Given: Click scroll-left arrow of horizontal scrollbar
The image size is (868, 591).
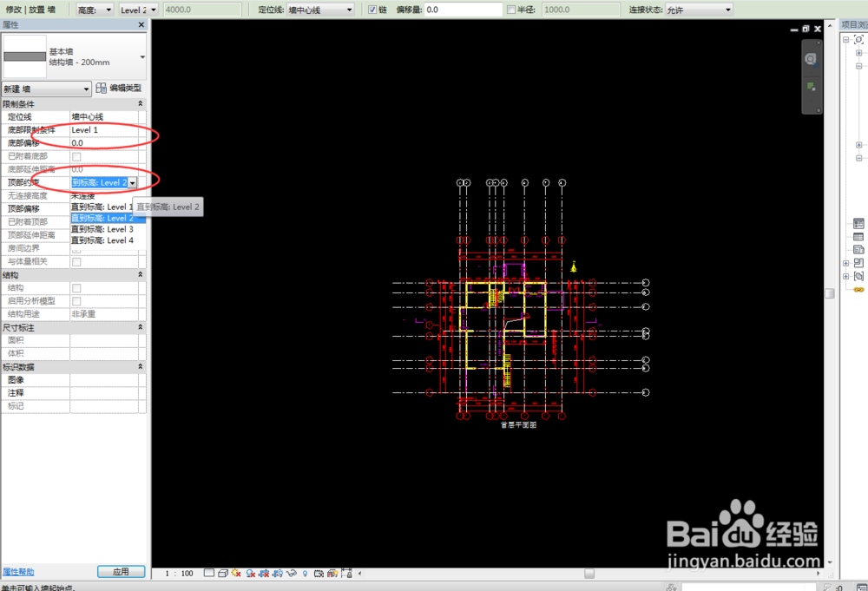Looking at the screenshot, I should (x=360, y=574).
